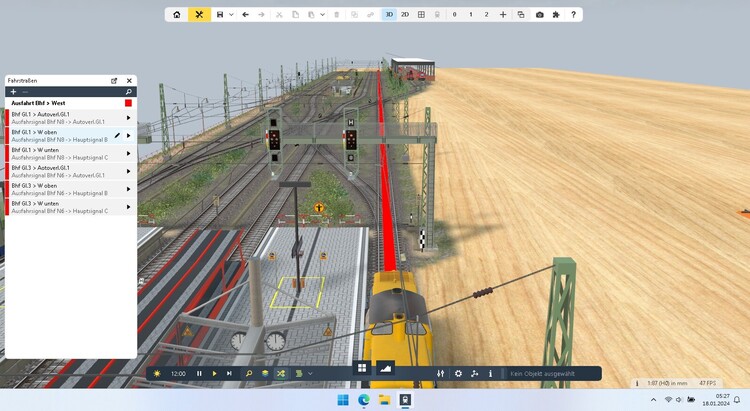Click the train cab view icon
Image resolution: width=750 pixels, height=411 pixels.
click(437, 15)
